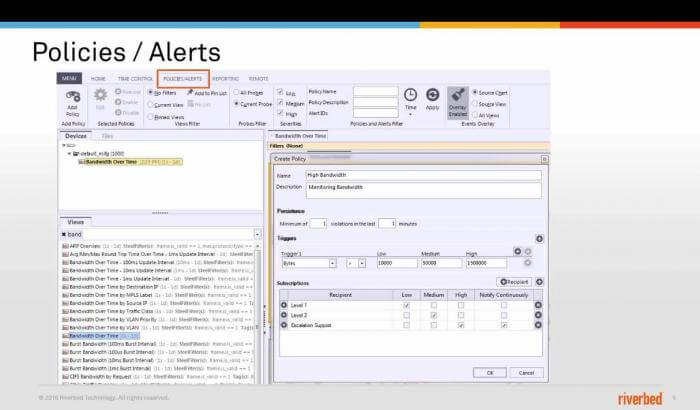The image size is (700, 410).
Task: Toggle the High severity checkbox in ribbon
Action: point(280,113)
